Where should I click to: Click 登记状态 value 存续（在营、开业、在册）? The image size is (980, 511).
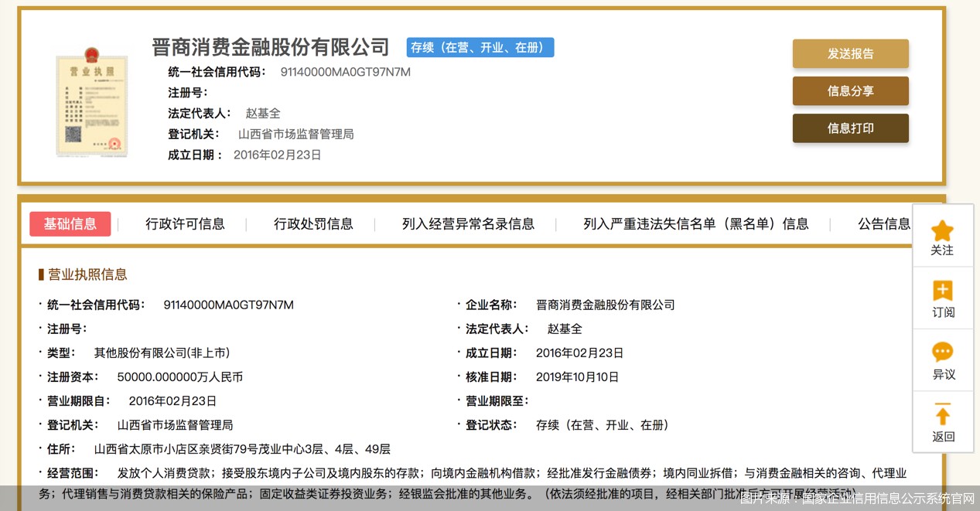point(603,425)
